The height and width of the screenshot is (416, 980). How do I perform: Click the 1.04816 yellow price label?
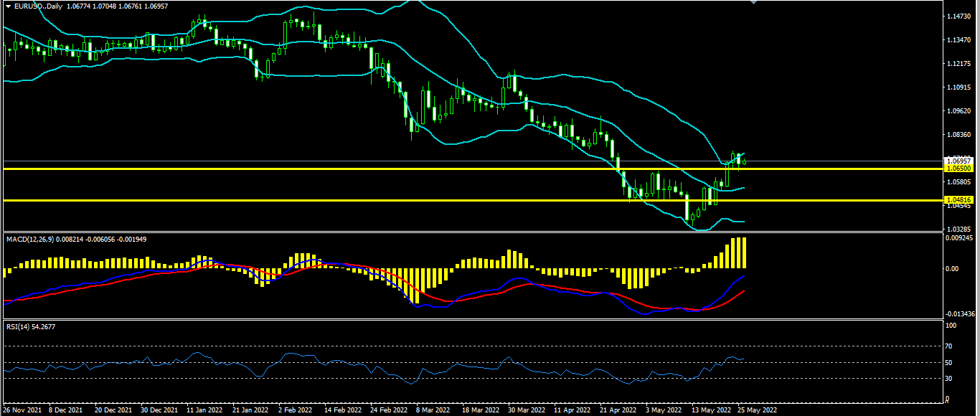click(958, 200)
